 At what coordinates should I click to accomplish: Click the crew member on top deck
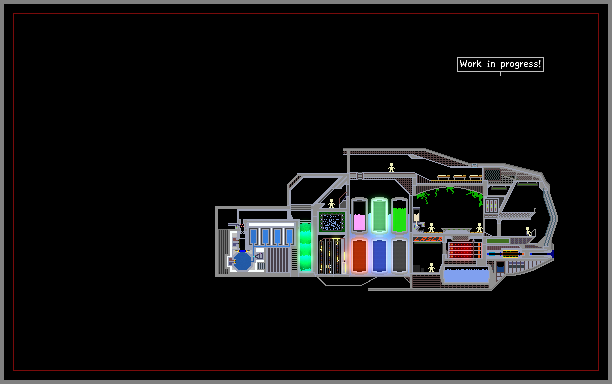click(x=391, y=167)
